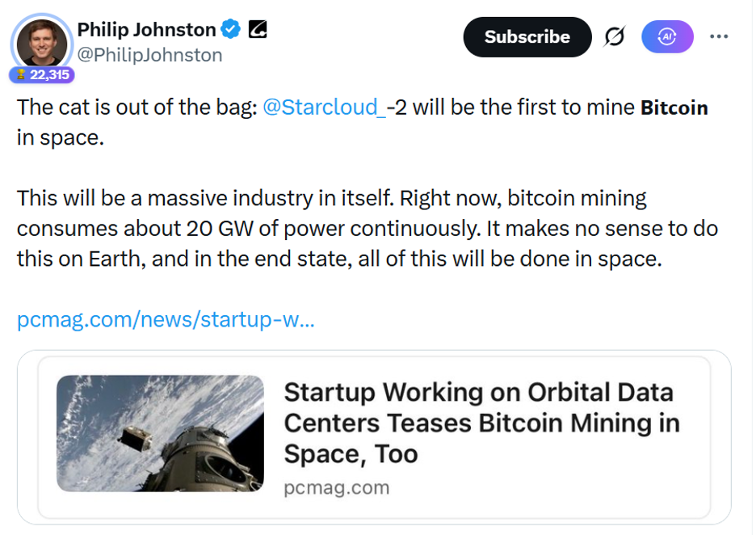Click the Subscribe button
Screen dimensions: 756x535
click(527, 36)
